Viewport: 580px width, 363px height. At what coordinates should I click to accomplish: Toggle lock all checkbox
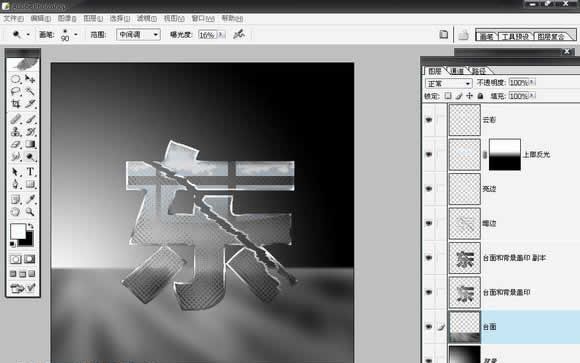point(480,96)
